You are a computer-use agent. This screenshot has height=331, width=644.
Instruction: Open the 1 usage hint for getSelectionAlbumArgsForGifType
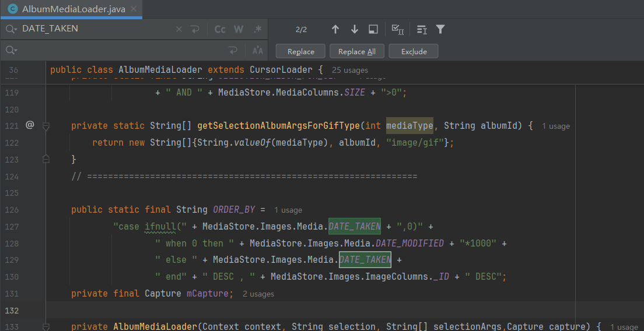[x=556, y=126]
